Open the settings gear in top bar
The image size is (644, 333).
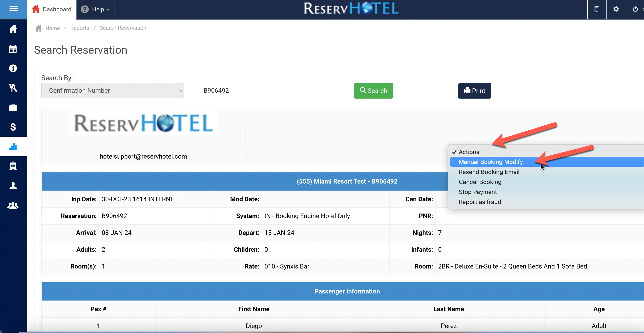point(616,9)
